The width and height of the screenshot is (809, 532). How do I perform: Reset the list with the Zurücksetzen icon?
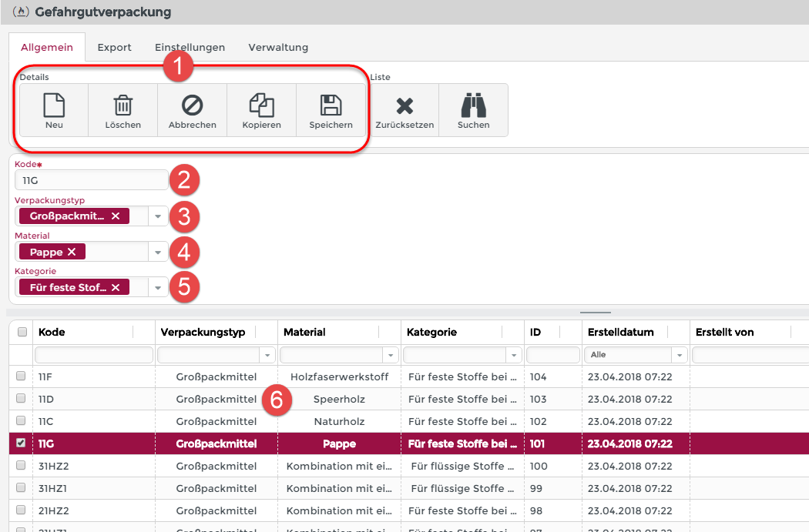(404, 105)
